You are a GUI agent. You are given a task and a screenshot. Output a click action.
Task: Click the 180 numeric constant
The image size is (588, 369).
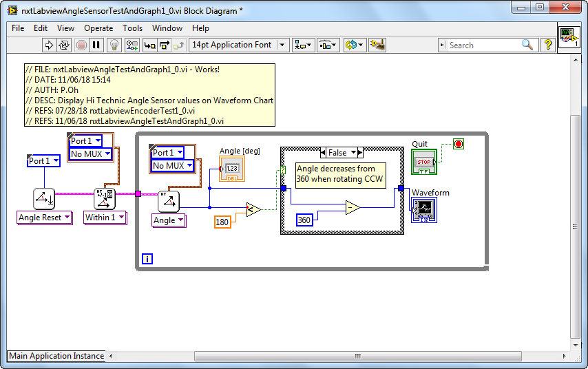[x=222, y=222]
